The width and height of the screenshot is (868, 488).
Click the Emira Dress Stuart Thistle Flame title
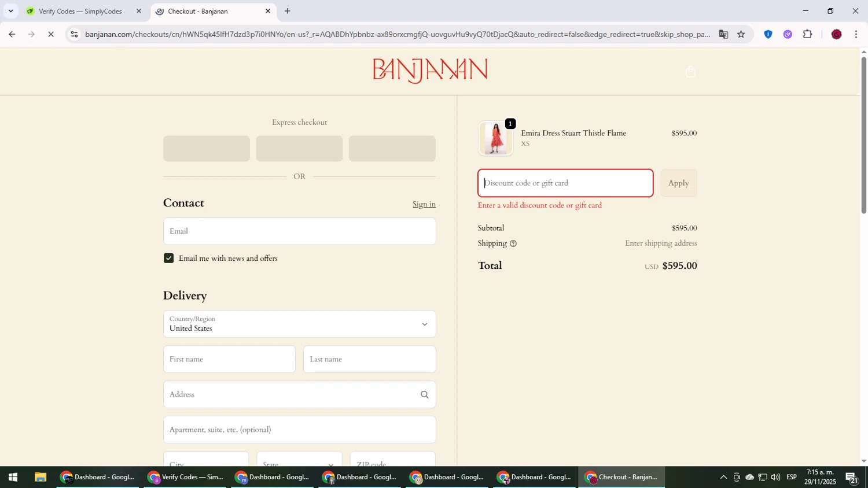pyautogui.click(x=573, y=133)
